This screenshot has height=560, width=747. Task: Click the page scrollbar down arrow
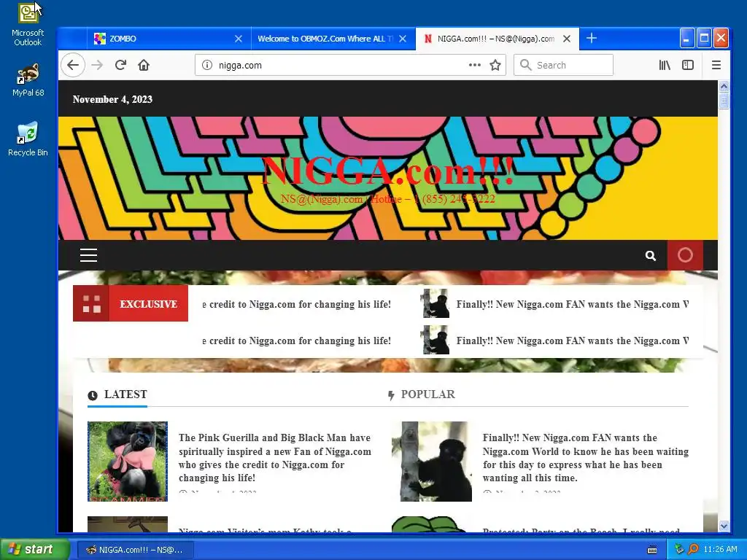(x=724, y=526)
